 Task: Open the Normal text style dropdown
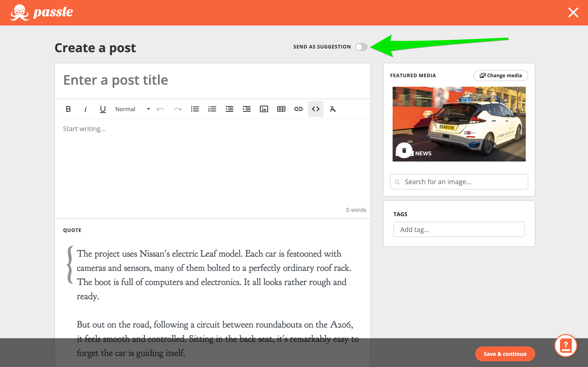[133, 109]
